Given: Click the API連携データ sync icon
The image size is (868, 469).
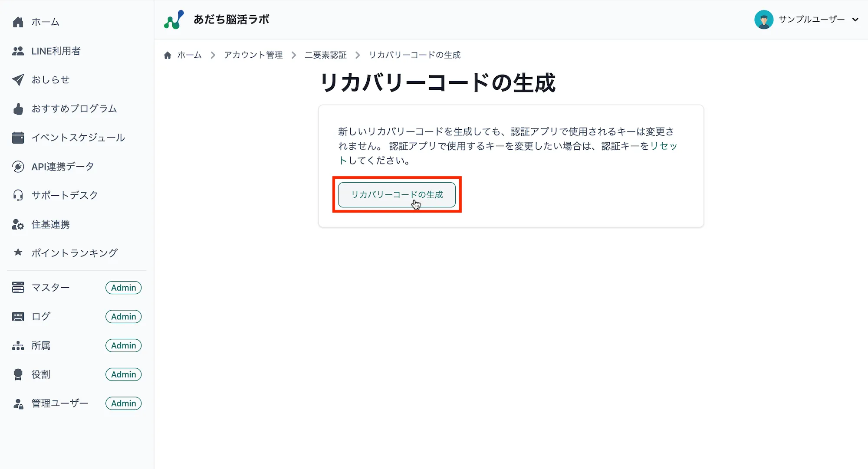Looking at the screenshot, I should tap(18, 166).
